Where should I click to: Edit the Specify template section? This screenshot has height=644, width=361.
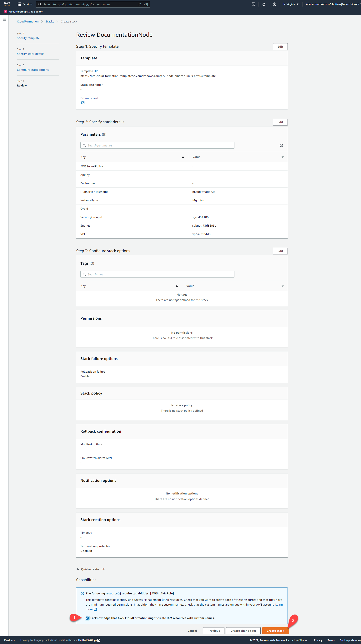click(280, 47)
